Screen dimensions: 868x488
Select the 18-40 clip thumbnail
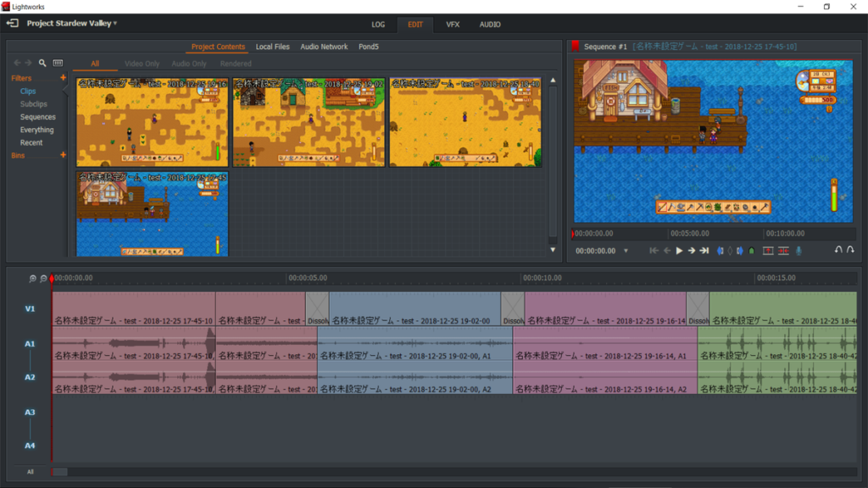[x=465, y=122]
